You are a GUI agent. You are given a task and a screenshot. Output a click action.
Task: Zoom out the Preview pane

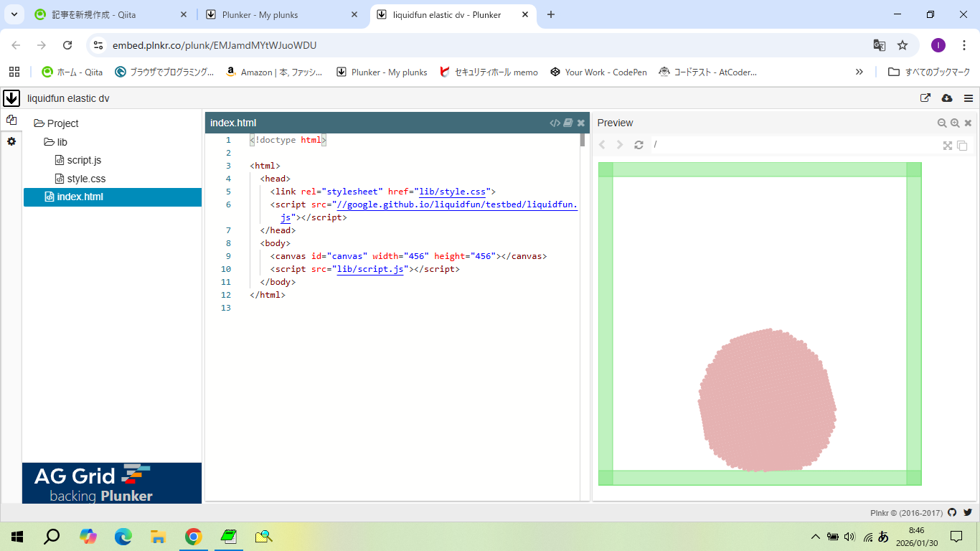942,123
